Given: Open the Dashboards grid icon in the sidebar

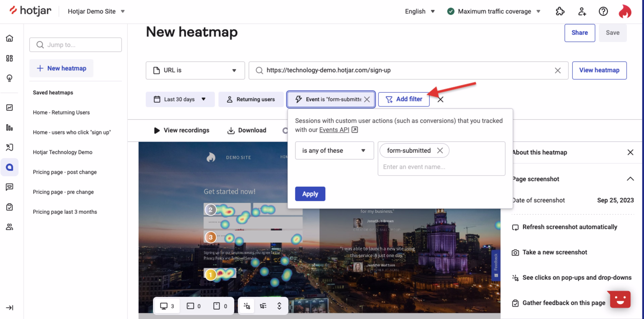Looking at the screenshot, I should tap(10, 58).
